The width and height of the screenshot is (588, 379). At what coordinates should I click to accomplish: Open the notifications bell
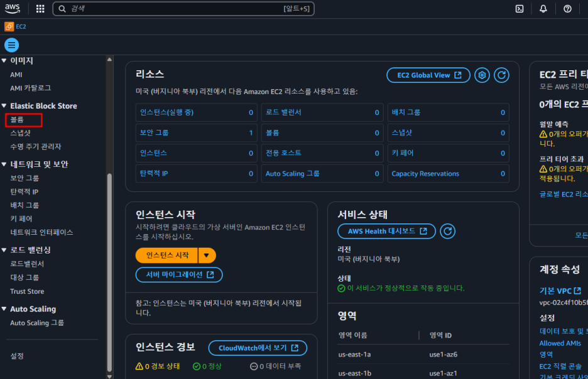[543, 9]
